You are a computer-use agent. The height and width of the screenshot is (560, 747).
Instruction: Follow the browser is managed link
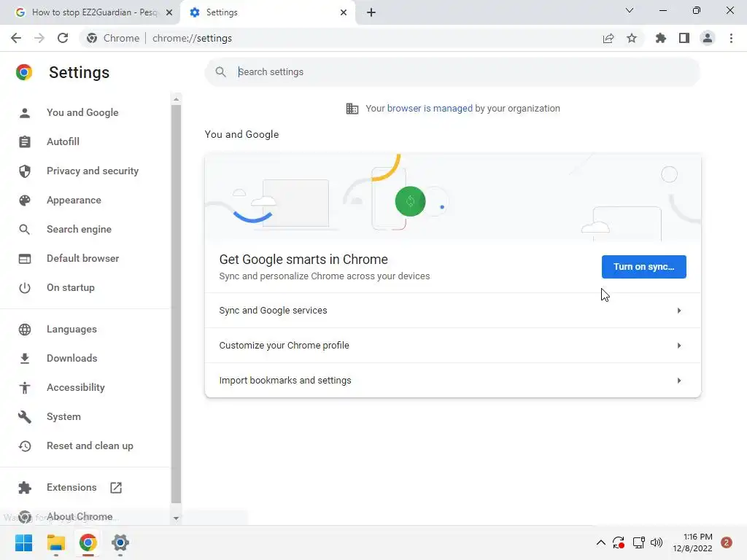(x=430, y=109)
